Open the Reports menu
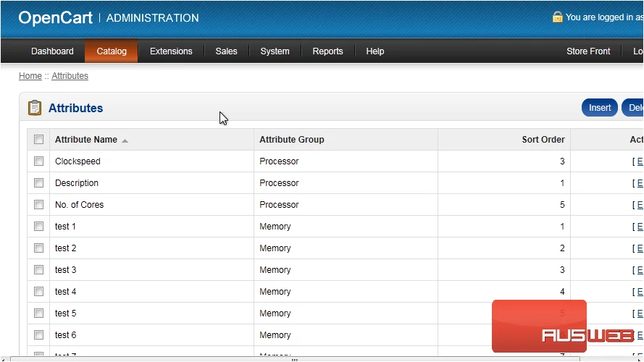Viewport: 644px width, 362px height. pyautogui.click(x=327, y=51)
